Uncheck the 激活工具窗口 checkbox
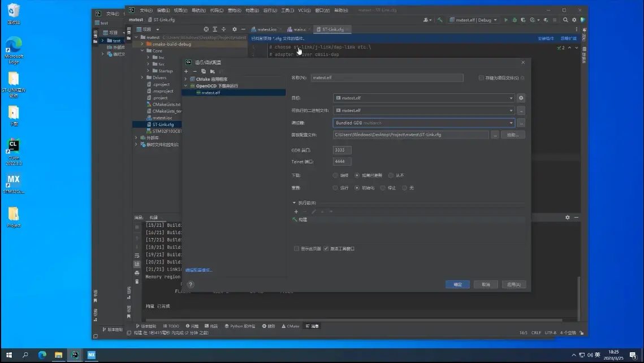Viewport: 644px width, 363px height. (x=326, y=248)
